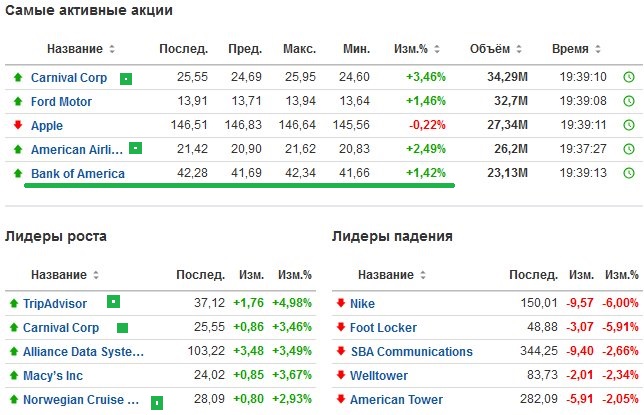The width and height of the screenshot is (644, 415).
Task: Sort active stocks by Объём column
Action: 519,49
